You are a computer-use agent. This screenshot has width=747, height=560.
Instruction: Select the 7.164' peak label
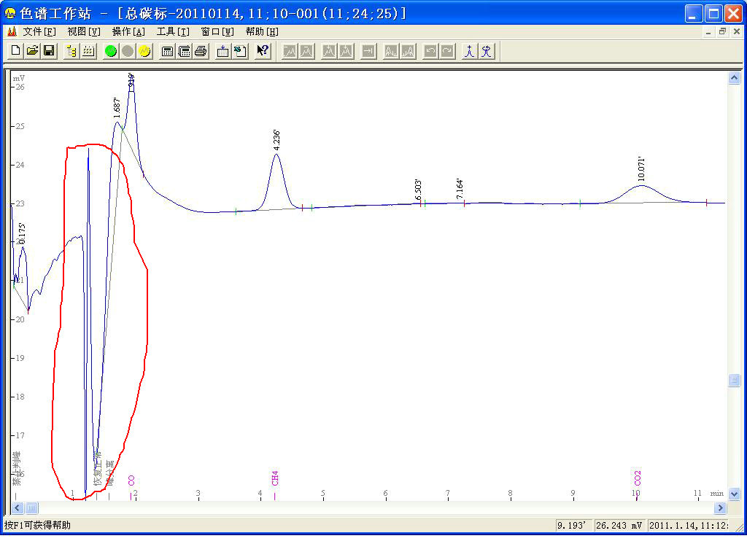point(460,189)
